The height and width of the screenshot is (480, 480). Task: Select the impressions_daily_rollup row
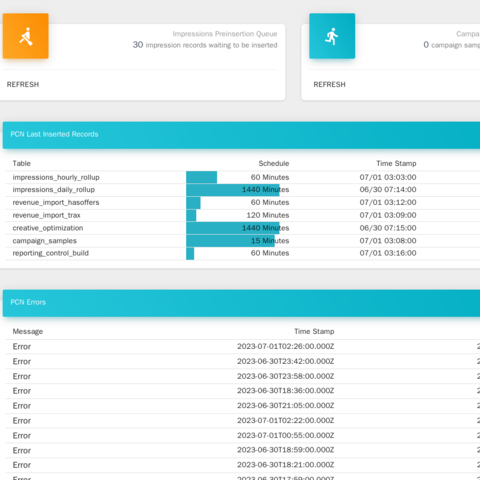click(243, 190)
